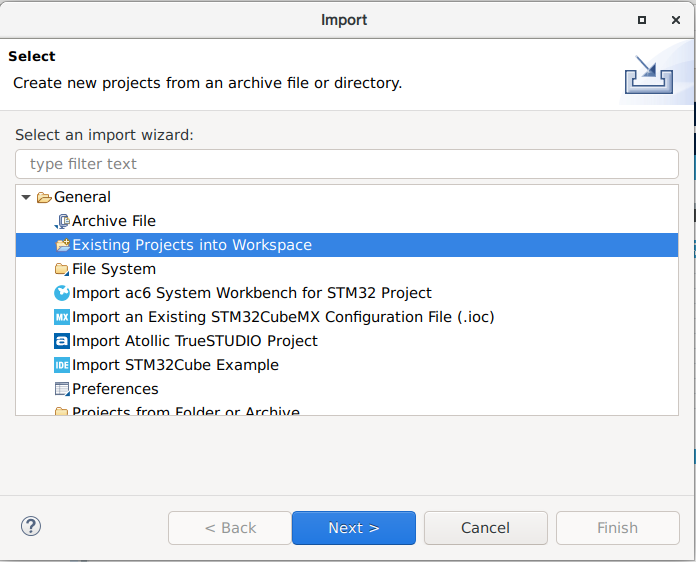Click the Next > button
The image size is (696, 562).
(354, 528)
